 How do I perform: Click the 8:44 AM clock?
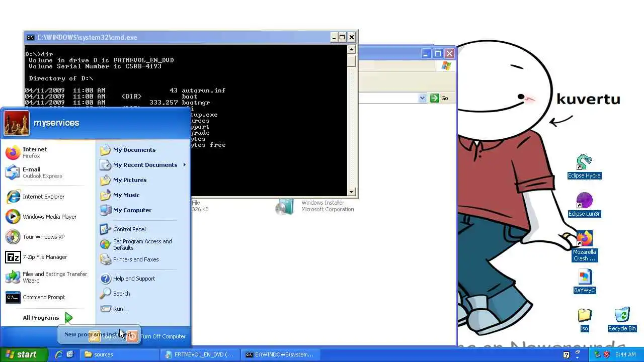pos(625,354)
